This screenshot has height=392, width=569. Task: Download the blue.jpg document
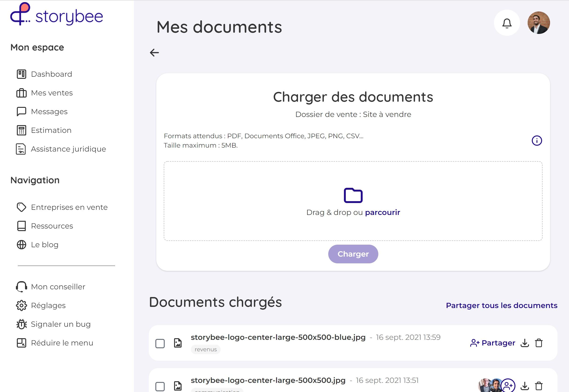(x=525, y=343)
